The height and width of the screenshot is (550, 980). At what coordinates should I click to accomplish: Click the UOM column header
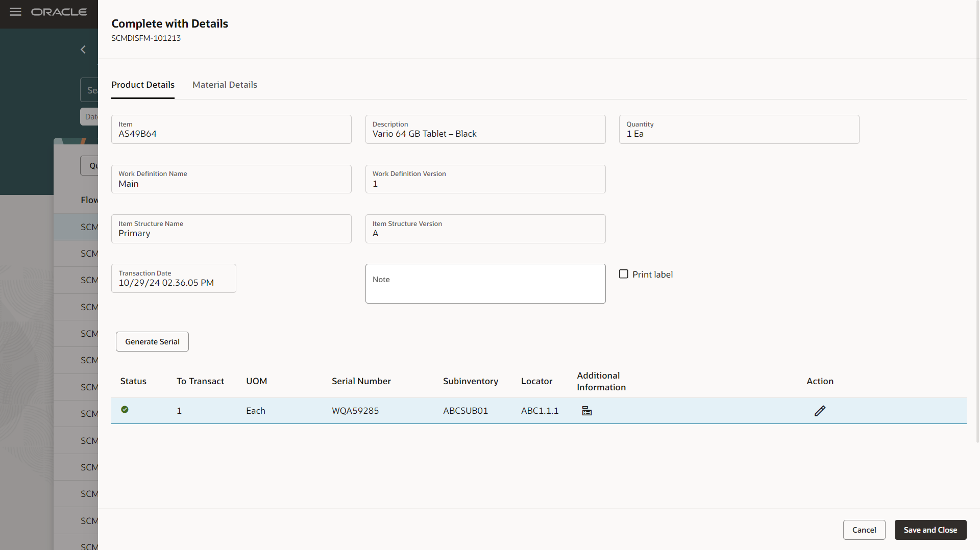click(256, 381)
